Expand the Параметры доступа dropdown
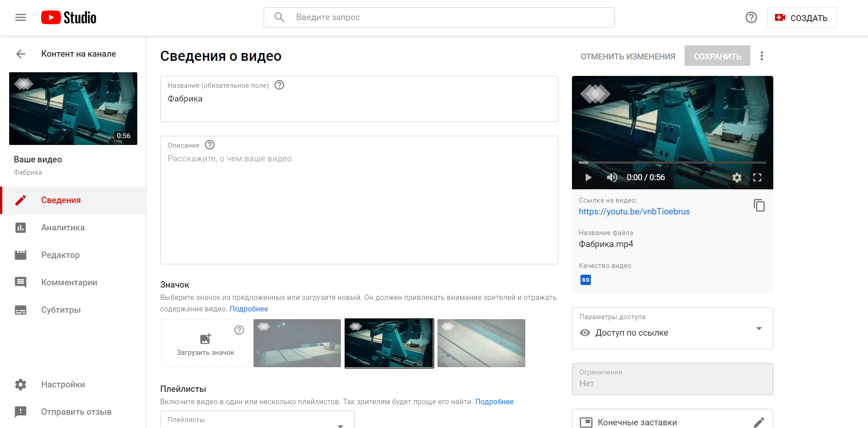868x428 pixels. (672, 328)
